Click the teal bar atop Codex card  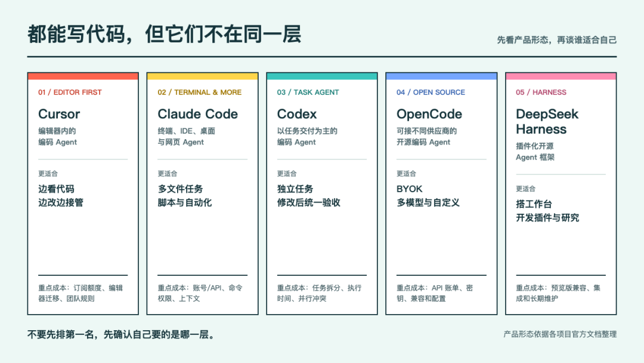click(x=322, y=76)
